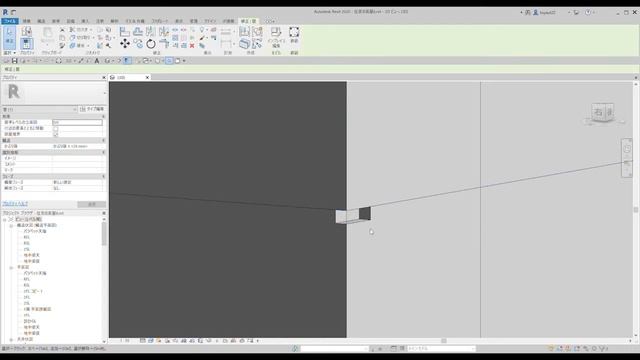Click the ViewCube in the 3D view
Viewport: 640px width, 360px height.
(603, 112)
